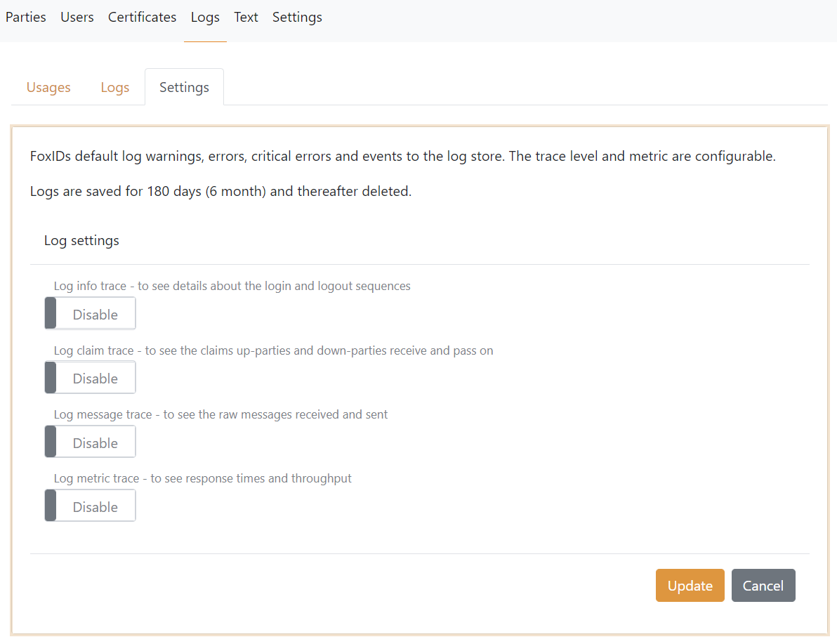The image size is (837, 644).
Task: Select Logs in the top navigation bar
Action: pos(205,17)
